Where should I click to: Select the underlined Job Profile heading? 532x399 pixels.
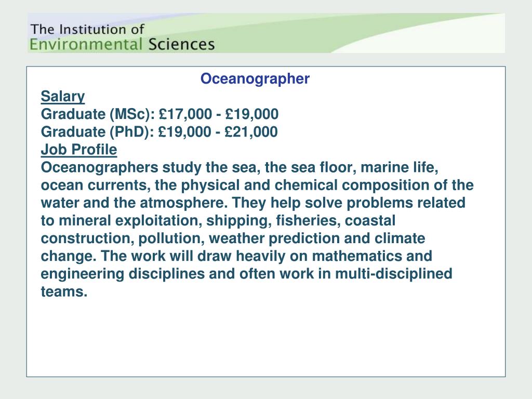coord(79,150)
